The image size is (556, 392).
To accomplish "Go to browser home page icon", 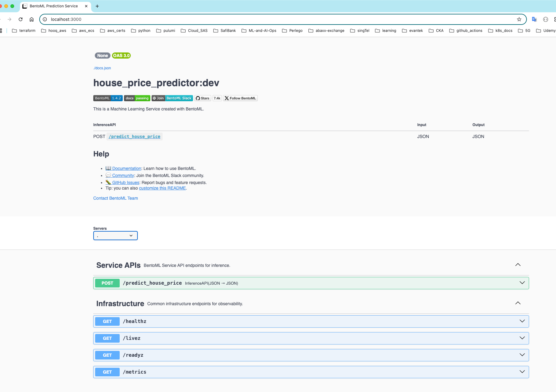I will point(32,19).
